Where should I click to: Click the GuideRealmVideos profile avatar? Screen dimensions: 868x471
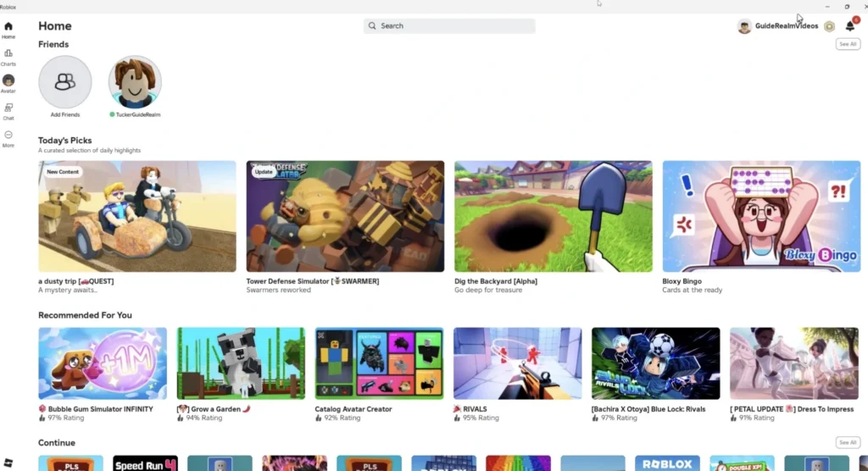[744, 26]
